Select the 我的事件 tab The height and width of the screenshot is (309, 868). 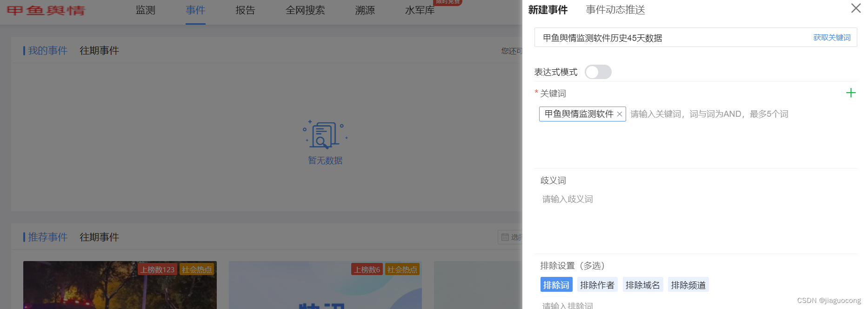click(x=47, y=50)
